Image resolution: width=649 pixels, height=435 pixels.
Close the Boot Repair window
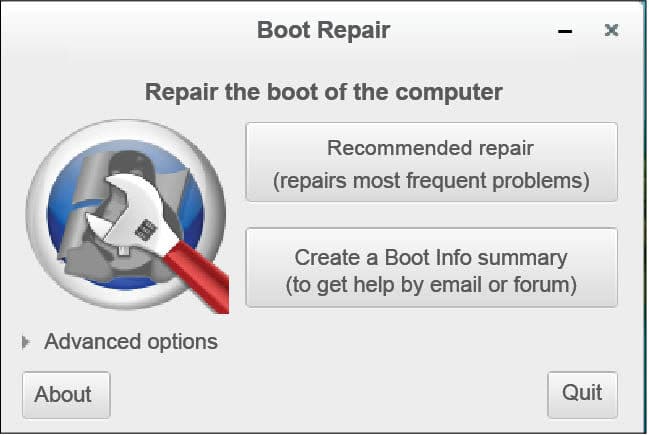(611, 31)
